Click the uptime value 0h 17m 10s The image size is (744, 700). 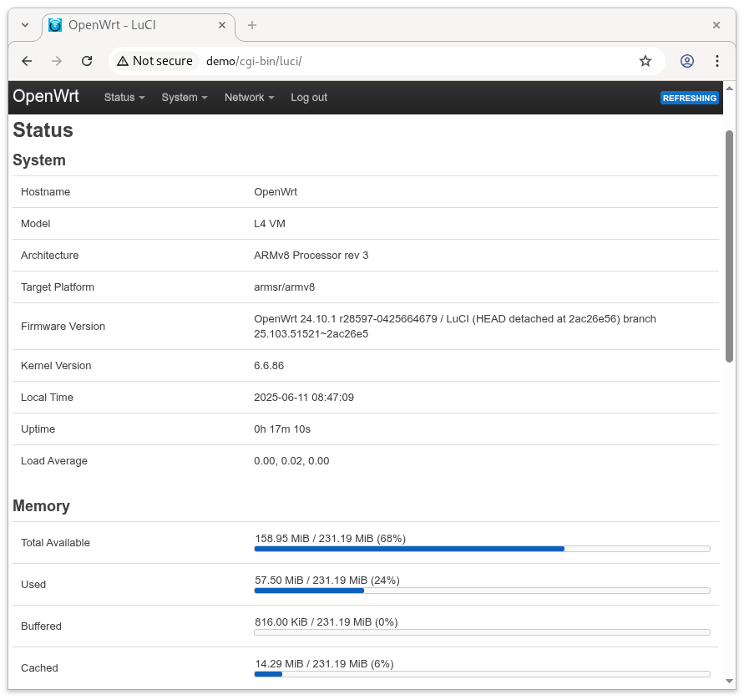tap(282, 429)
